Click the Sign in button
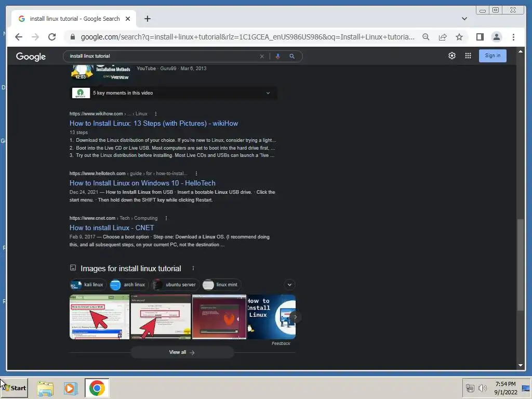Screen dimensions: 532x399 pyautogui.click(x=493, y=56)
